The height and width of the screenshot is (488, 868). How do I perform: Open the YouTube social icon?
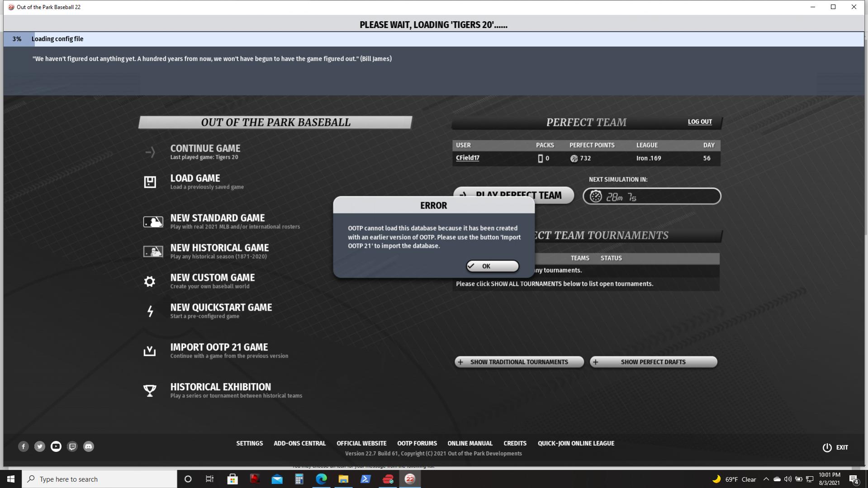click(56, 446)
